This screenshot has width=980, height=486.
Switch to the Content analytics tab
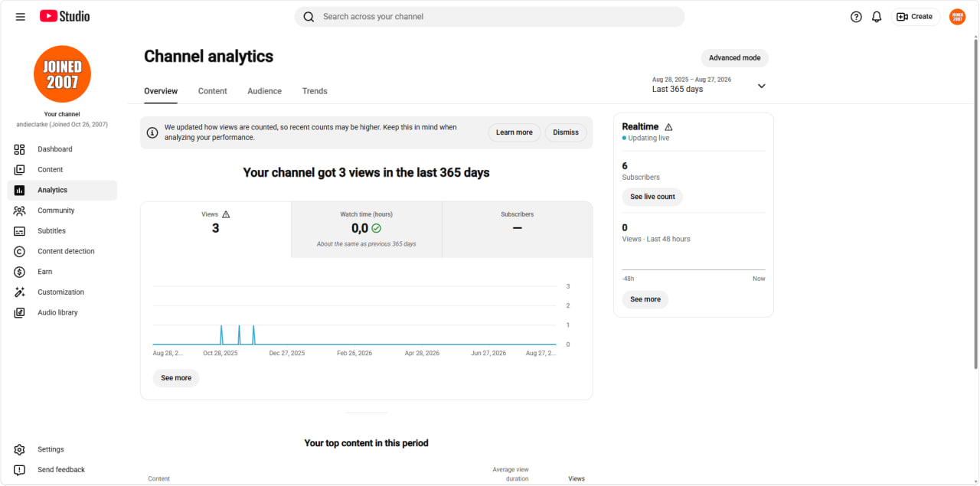coord(212,91)
